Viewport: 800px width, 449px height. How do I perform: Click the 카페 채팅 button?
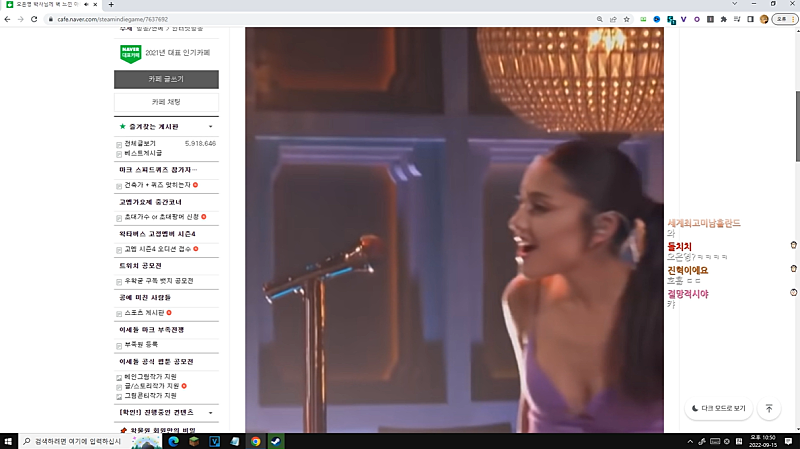point(166,102)
